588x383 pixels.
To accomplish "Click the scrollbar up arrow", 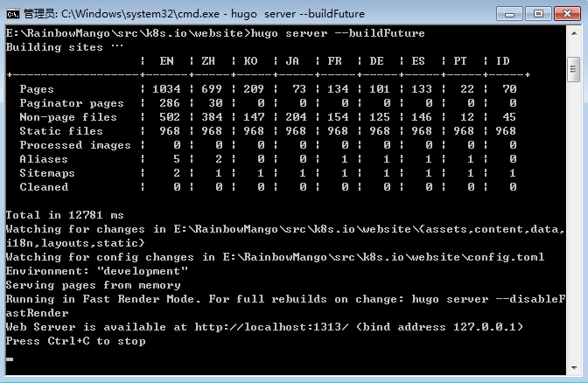I will [x=574, y=33].
